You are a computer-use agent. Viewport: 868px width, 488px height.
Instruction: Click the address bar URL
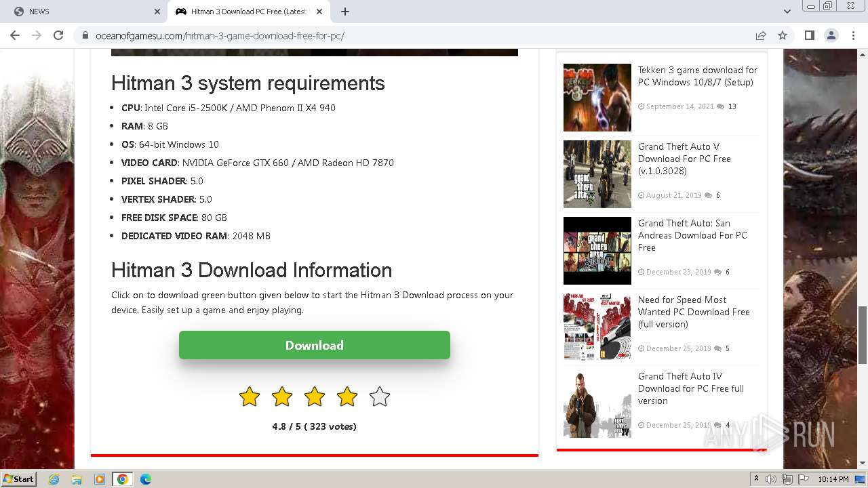[x=220, y=36]
